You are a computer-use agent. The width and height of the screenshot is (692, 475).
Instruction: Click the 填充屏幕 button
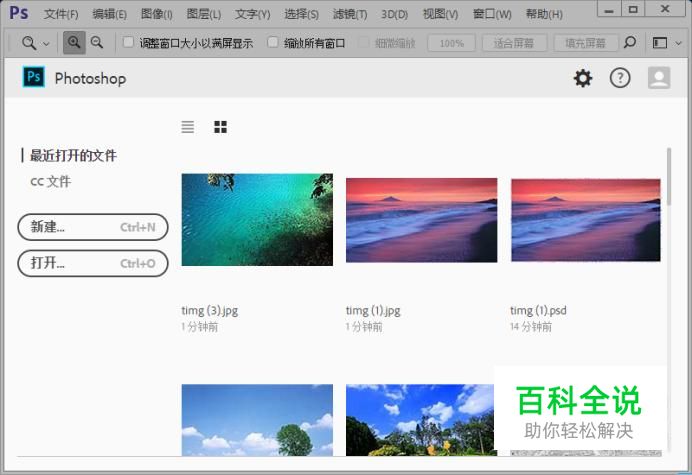(x=585, y=43)
